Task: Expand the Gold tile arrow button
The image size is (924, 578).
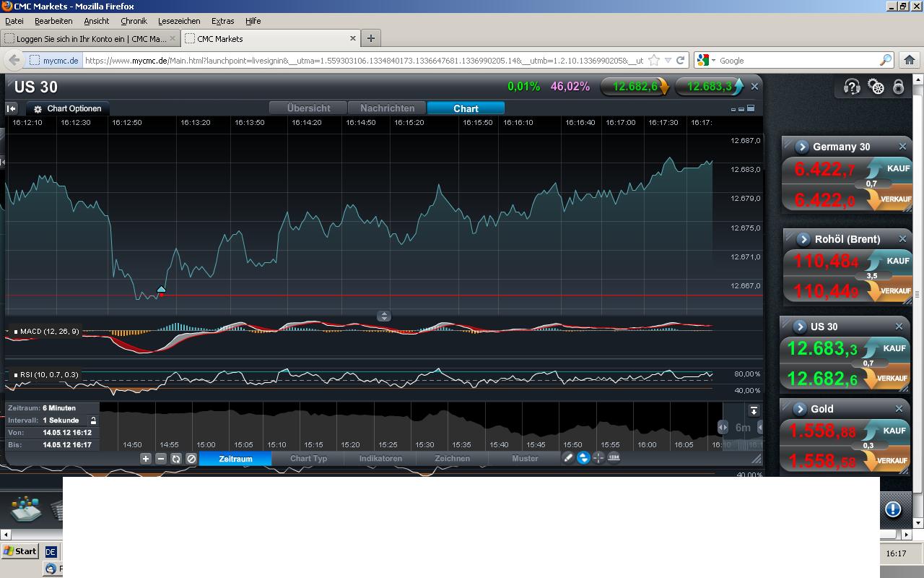Action: pos(799,409)
